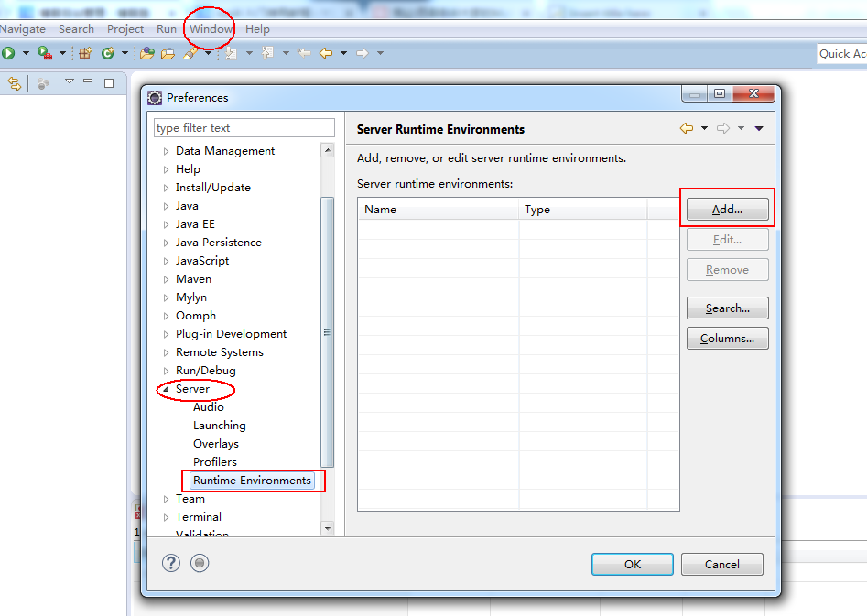
Task: Click the Last Edit Location arrow icon
Action: (x=304, y=53)
